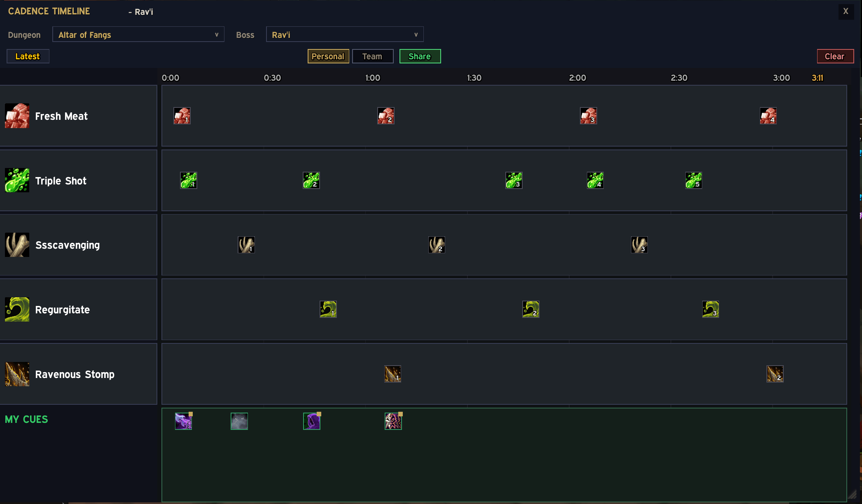
Task: Click the gray smoky cue icon in My Cues
Action: coord(239,421)
